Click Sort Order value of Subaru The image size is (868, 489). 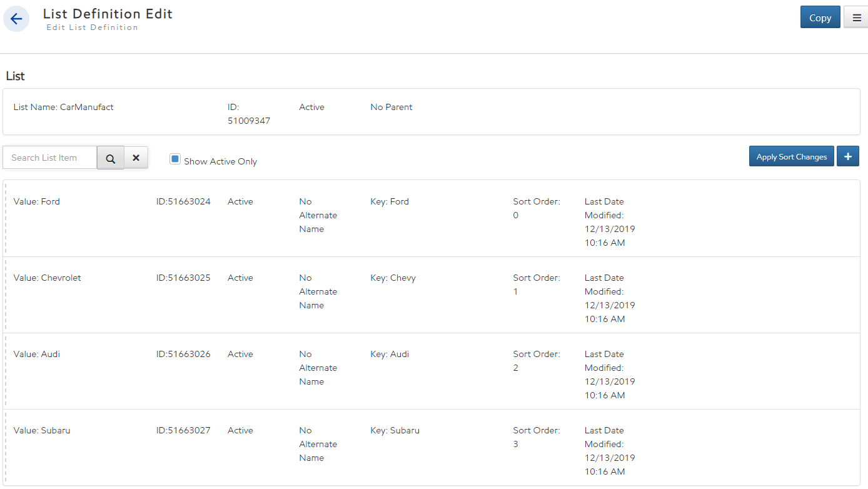point(516,444)
